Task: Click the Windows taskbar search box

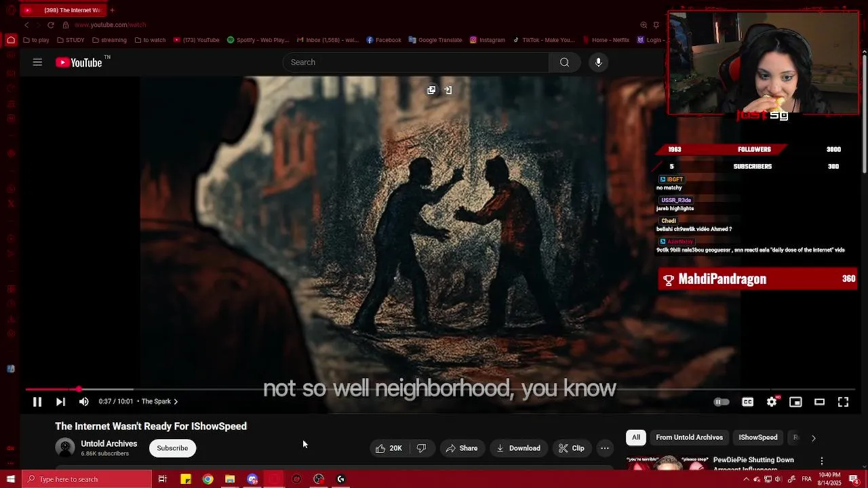Action: point(86,479)
